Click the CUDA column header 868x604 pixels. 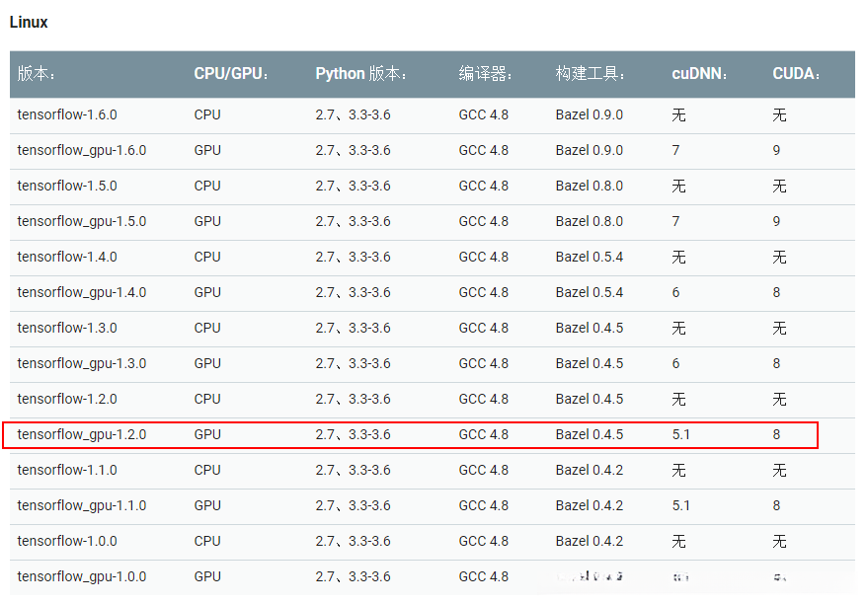(797, 74)
